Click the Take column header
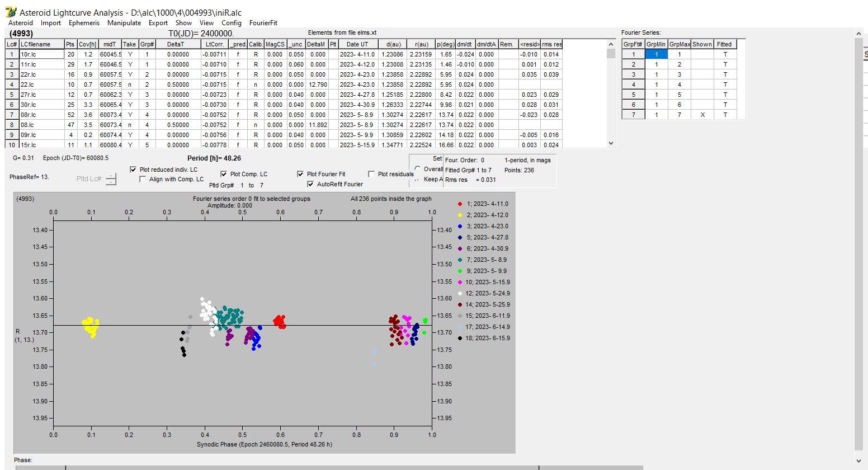This screenshot has height=470, width=868. (x=129, y=44)
